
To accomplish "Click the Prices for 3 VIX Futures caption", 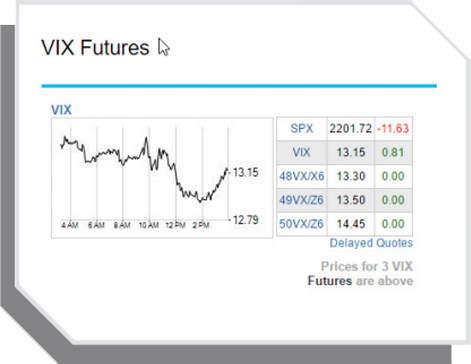I will [360, 274].
